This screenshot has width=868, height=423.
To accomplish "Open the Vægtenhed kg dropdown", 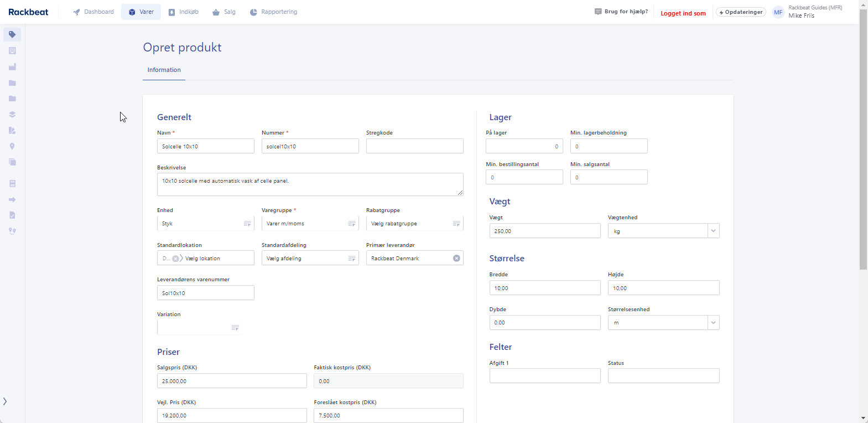I will coord(713,231).
